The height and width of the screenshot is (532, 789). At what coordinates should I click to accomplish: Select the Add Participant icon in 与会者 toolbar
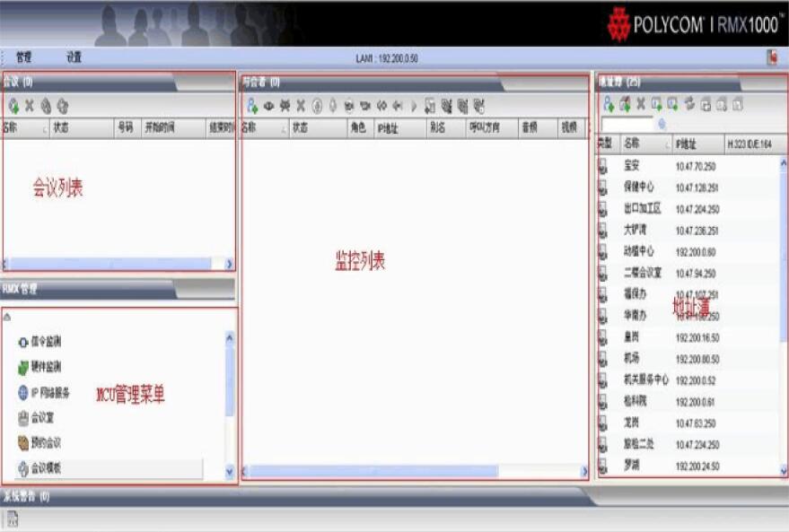coord(252,105)
